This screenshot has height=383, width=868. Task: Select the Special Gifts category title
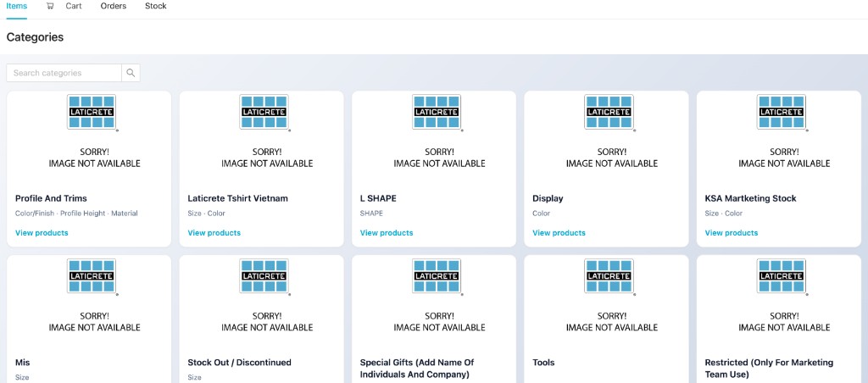pyautogui.click(x=417, y=369)
